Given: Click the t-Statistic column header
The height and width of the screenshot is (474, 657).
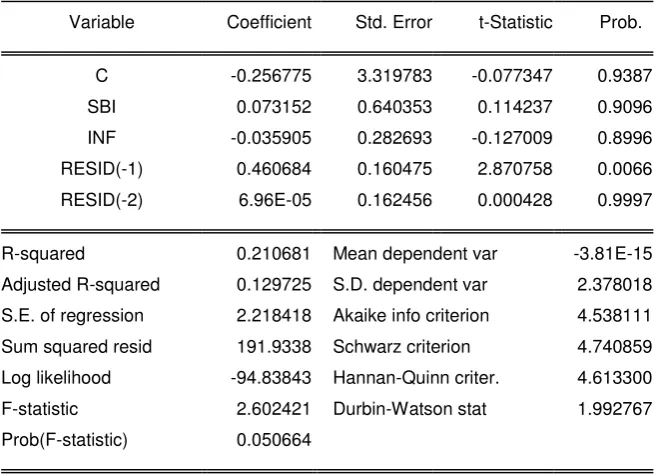Looking at the screenshot, I should coord(515,22).
